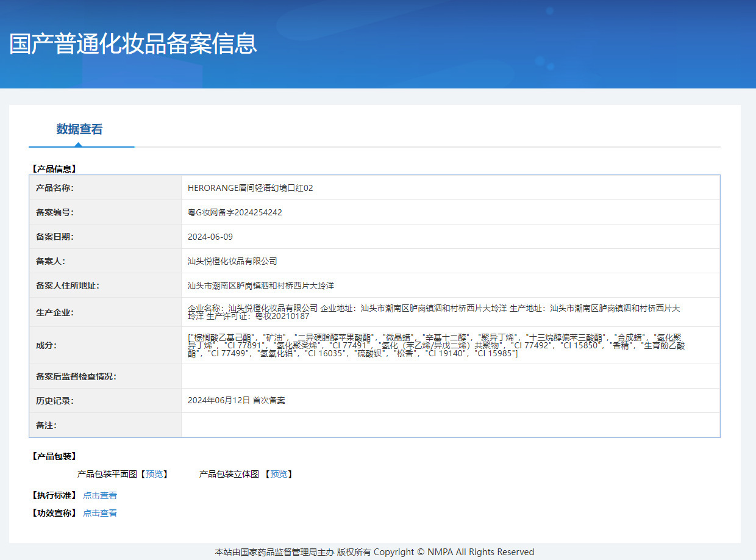The height and width of the screenshot is (560, 756).
Task: Click the 【执行标准】 heading label
Action: click(x=53, y=495)
